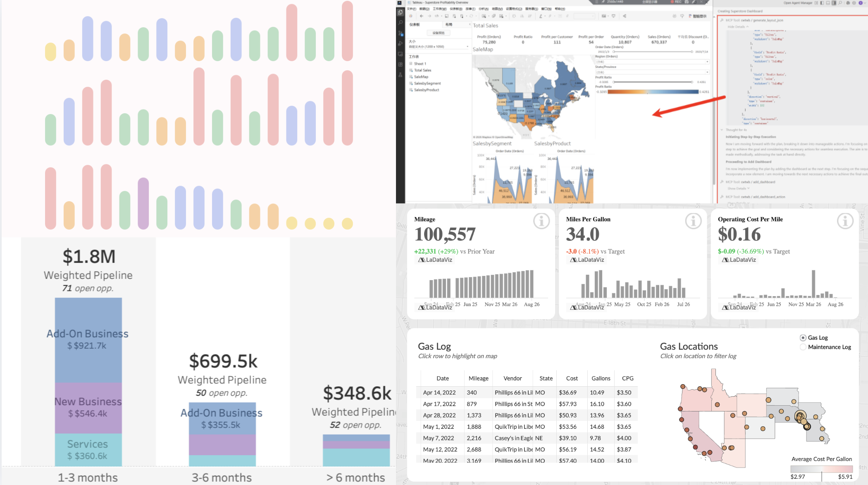The width and height of the screenshot is (868, 485).
Task: Click the CPG column header in Gas Log
Action: point(627,378)
